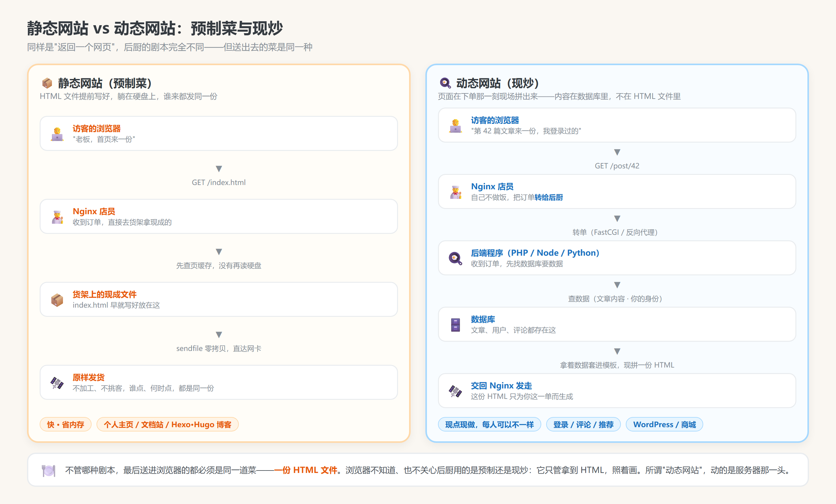Click the arrow above 查数据（文章内容 · 你的身份）
Viewport: 836px width, 504px height.
tap(617, 285)
